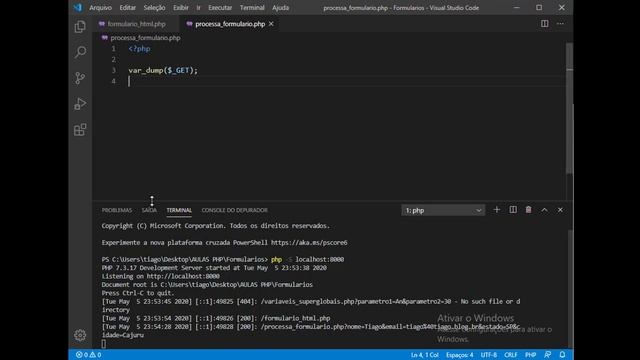Click the <?php opening tag line

click(139, 49)
